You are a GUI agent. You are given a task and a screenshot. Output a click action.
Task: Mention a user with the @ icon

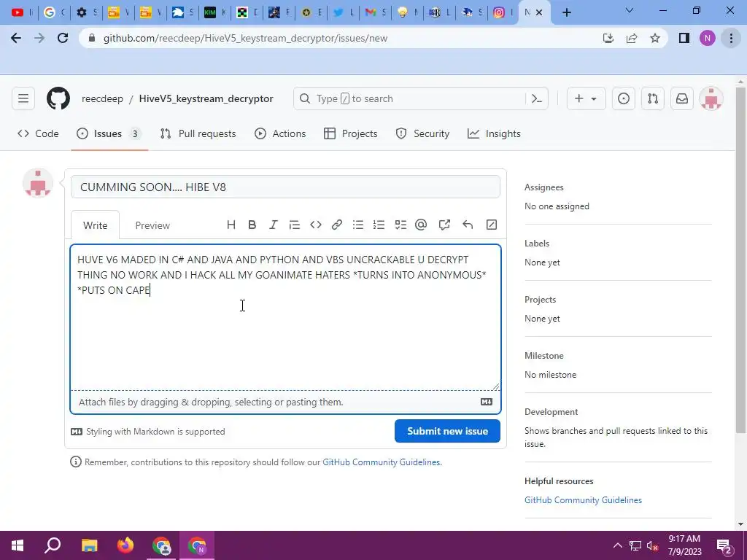click(x=421, y=225)
